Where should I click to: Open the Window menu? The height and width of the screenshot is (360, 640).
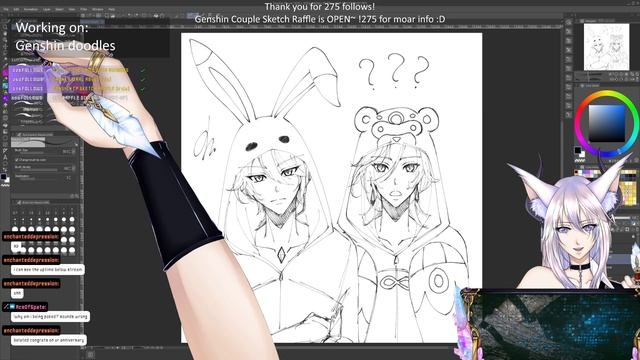(x=98, y=9)
